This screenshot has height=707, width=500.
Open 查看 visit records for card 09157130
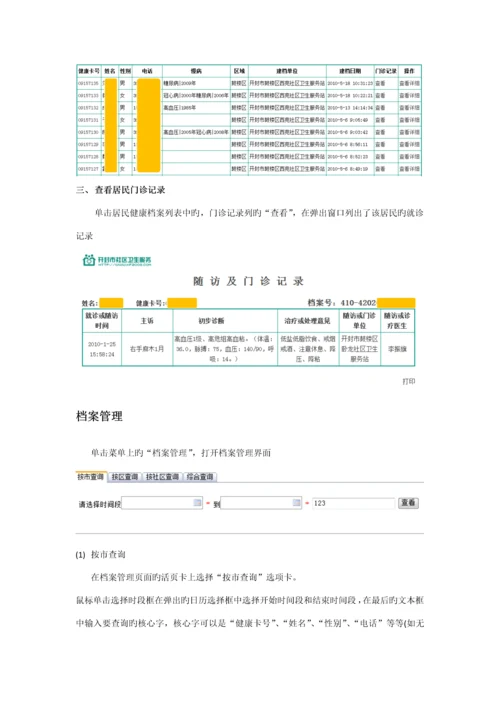(x=381, y=132)
